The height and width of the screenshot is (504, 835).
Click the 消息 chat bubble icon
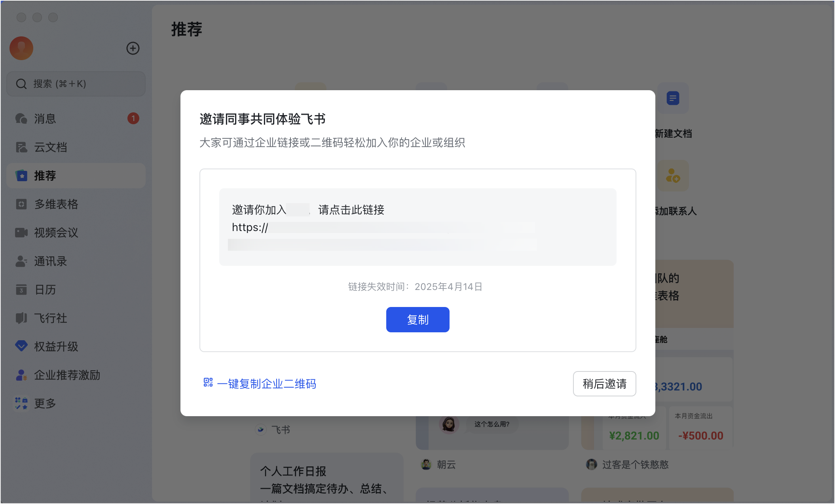[21, 119]
